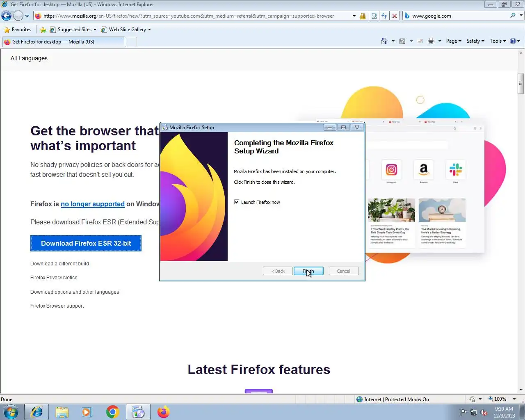Open the Firefox Privacy Notice link
Image resolution: width=525 pixels, height=420 pixels.
54,278
